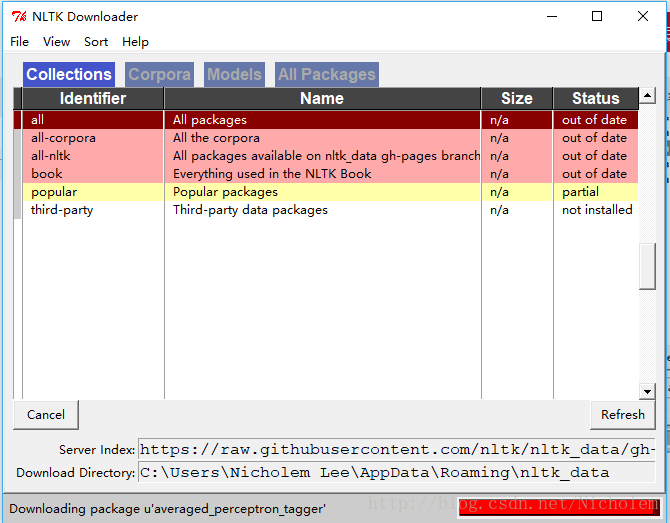Viewport: 670px width, 523px height.
Task: Click the red download progress bar
Action: [x=559, y=508]
